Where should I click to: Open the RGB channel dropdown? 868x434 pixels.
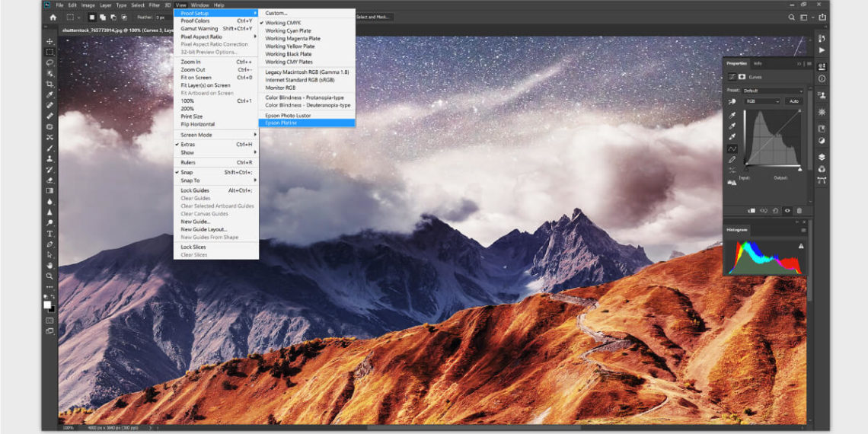point(762,101)
